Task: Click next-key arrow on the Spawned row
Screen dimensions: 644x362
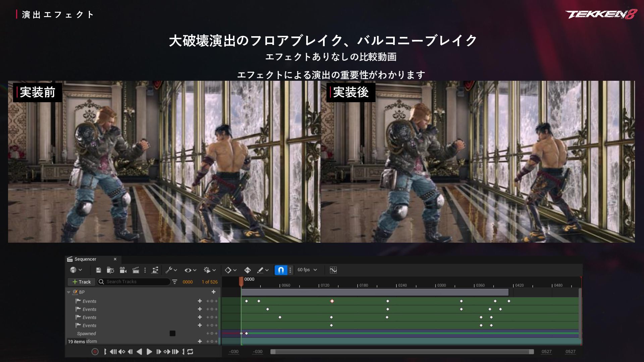Action: tap(216, 334)
